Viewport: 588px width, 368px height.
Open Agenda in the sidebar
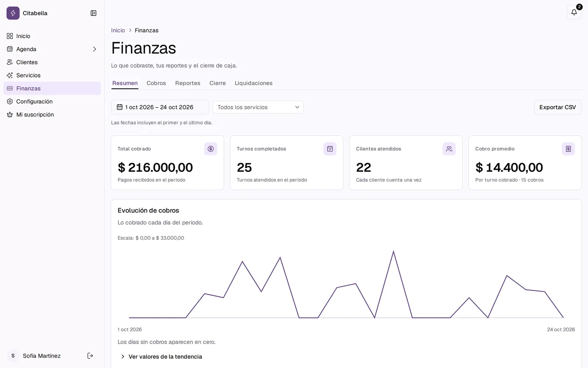tap(52, 49)
